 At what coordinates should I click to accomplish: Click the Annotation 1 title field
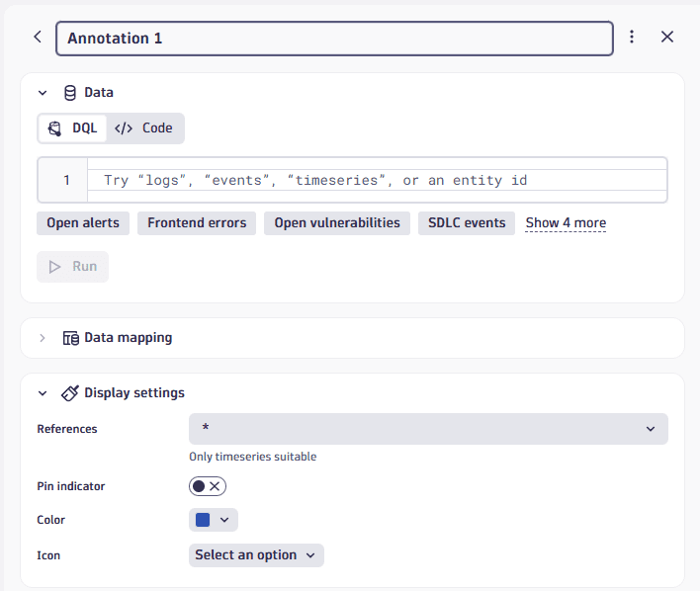(x=334, y=39)
